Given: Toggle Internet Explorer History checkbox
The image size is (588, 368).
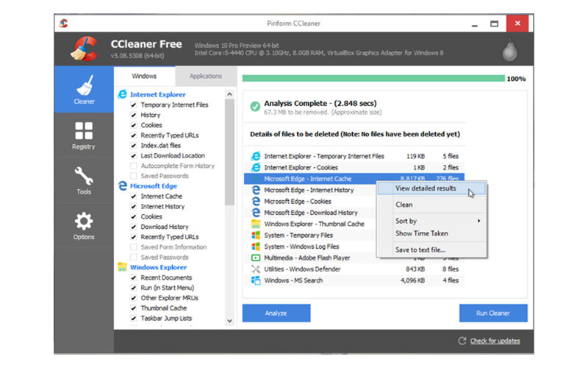Looking at the screenshot, I should (x=134, y=115).
